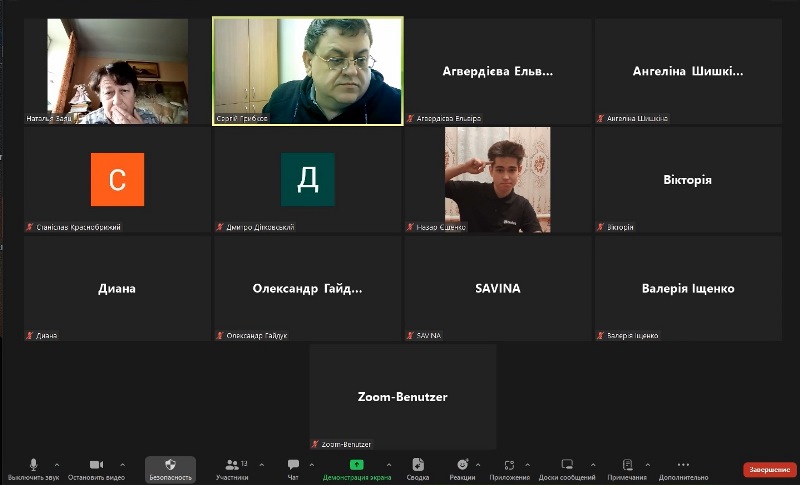Click Станіслав Краснобрижий name label

79,227
